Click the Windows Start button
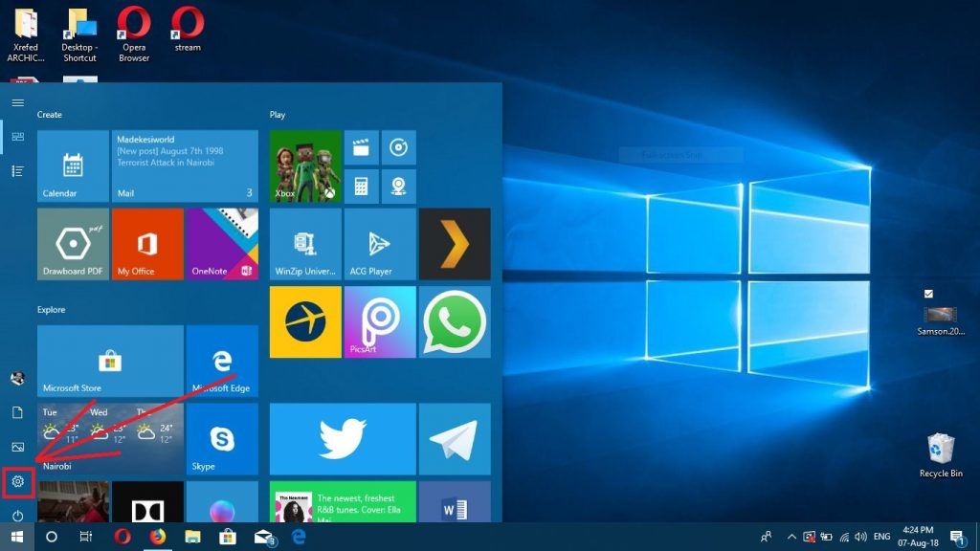The height and width of the screenshot is (551, 980). coord(17,537)
